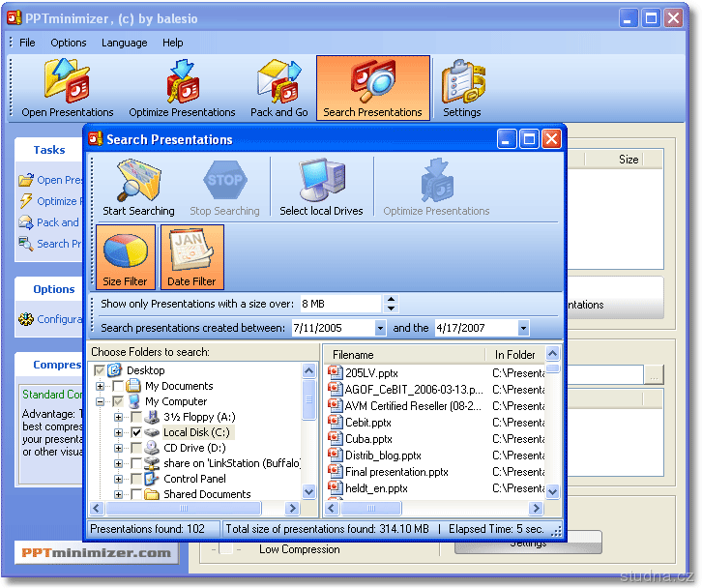
Task: Click the Open Presentations toolbar icon
Action: click(x=67, y=80)
